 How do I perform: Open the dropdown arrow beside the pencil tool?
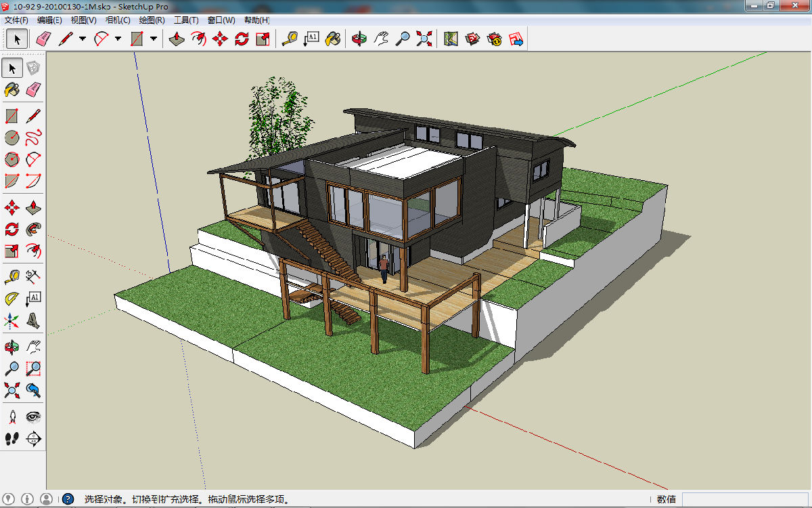tap(83, 39)
